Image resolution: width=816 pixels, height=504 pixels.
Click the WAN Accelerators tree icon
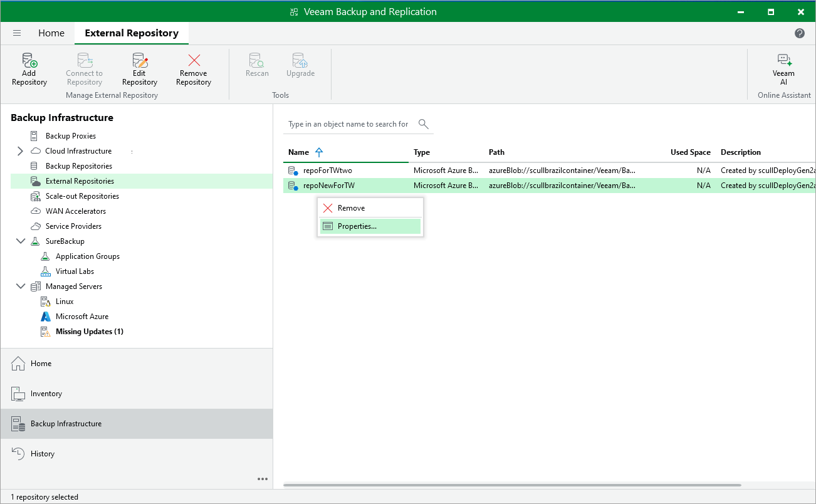pos(35,211)
